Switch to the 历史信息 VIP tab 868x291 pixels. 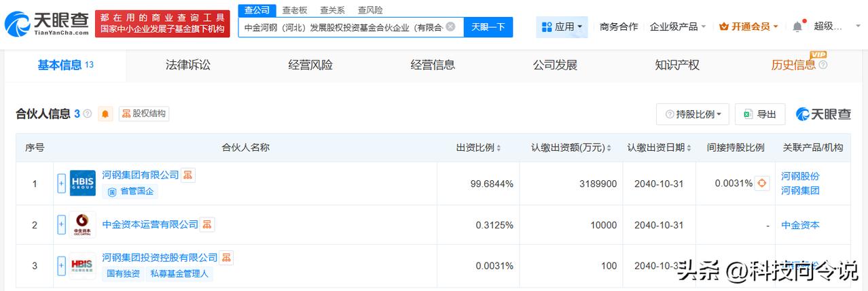793,65
